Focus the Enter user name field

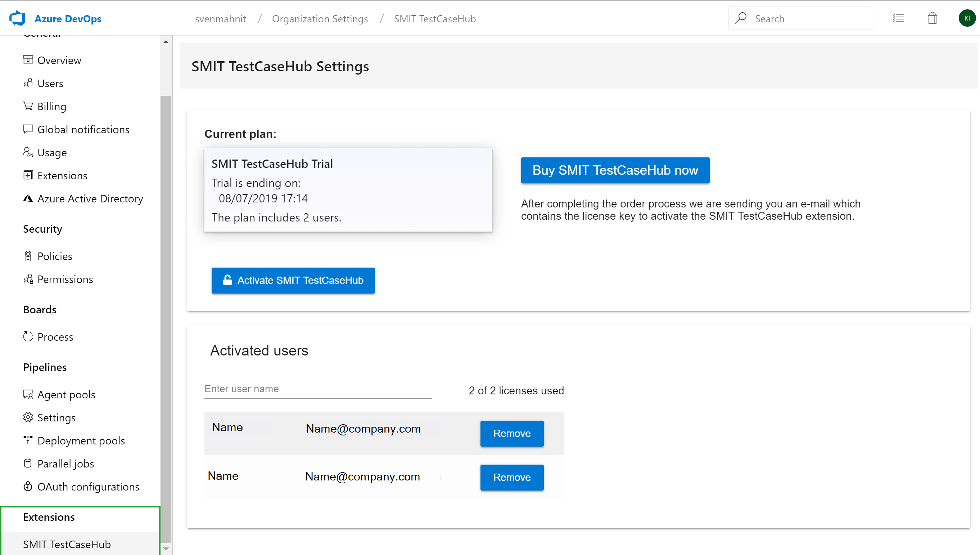click(x=318, y=389)
